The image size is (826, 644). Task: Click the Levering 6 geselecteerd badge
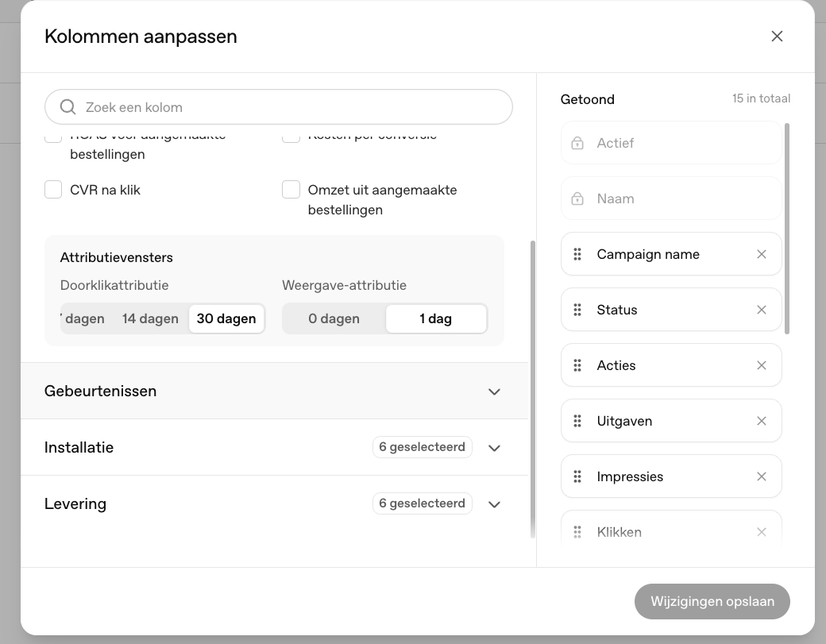coord(422,503)
